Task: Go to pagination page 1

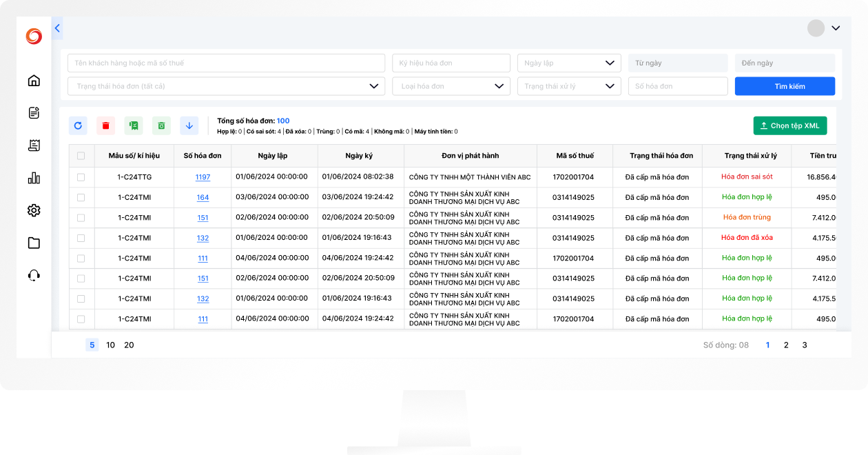Action: [x=768, y=345]
